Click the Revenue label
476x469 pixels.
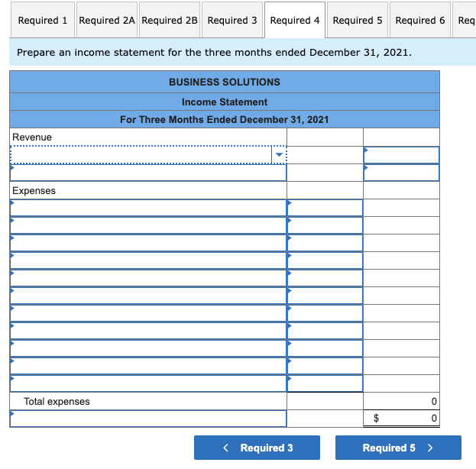[32, 137]
